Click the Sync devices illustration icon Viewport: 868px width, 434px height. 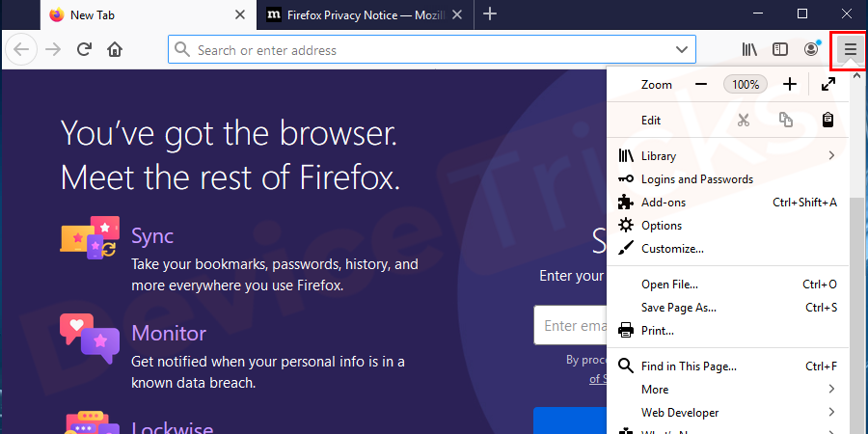pyautogui.click(x=90, y=237)
